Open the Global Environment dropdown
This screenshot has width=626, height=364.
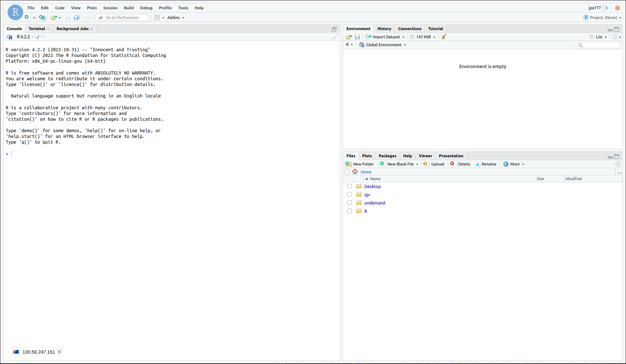click(383, 45)
